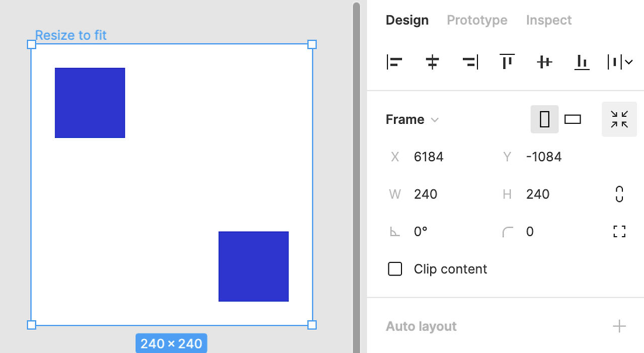Click the Resize to fit icon

[x=619, y=119]
